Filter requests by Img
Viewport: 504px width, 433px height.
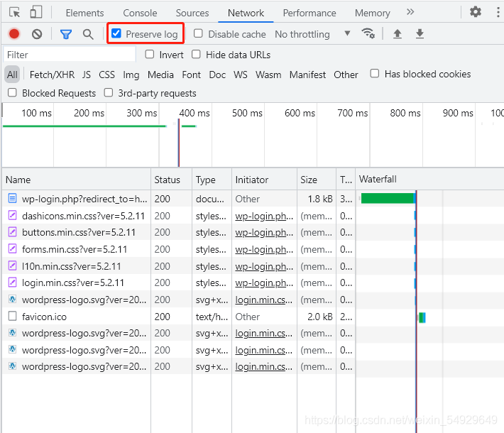(131, 75)
